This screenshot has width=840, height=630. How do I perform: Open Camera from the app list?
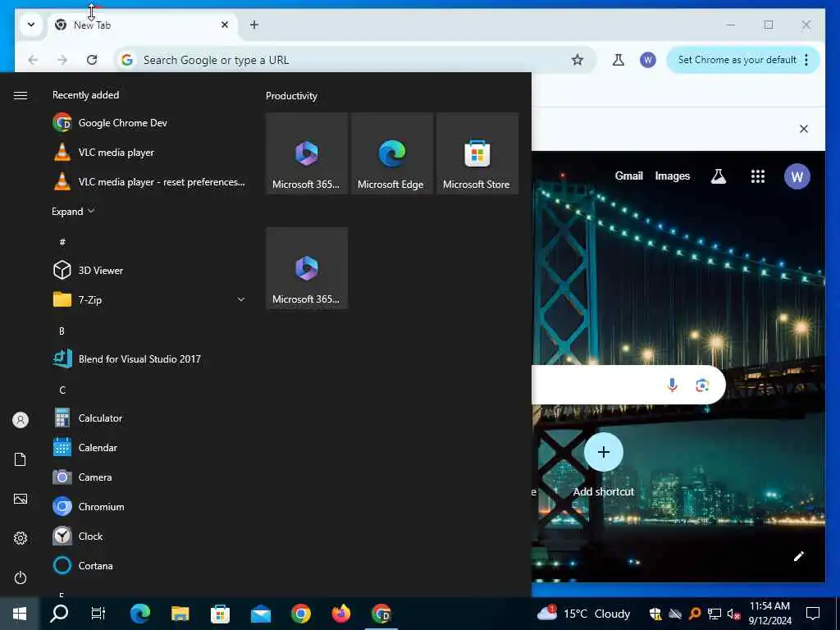click(150, 477)
